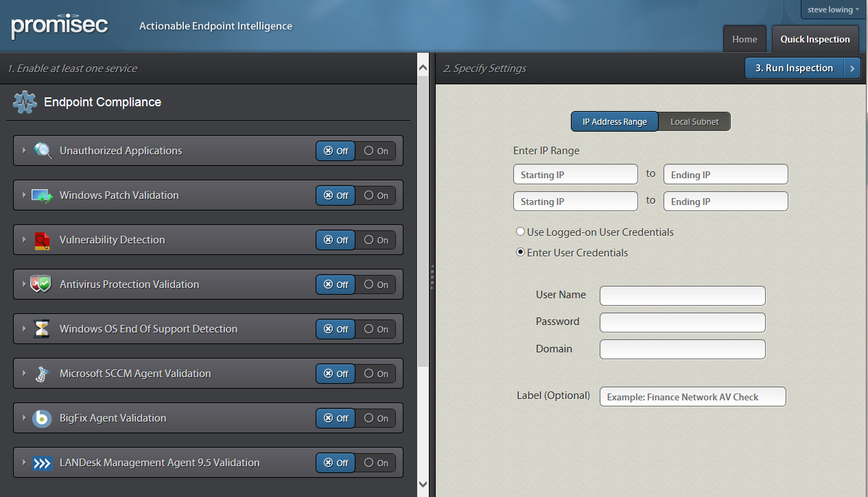The height and width of the screenshot is (497, 868).
Task: Click the second Starting IP field
Action: pos(576,201)
